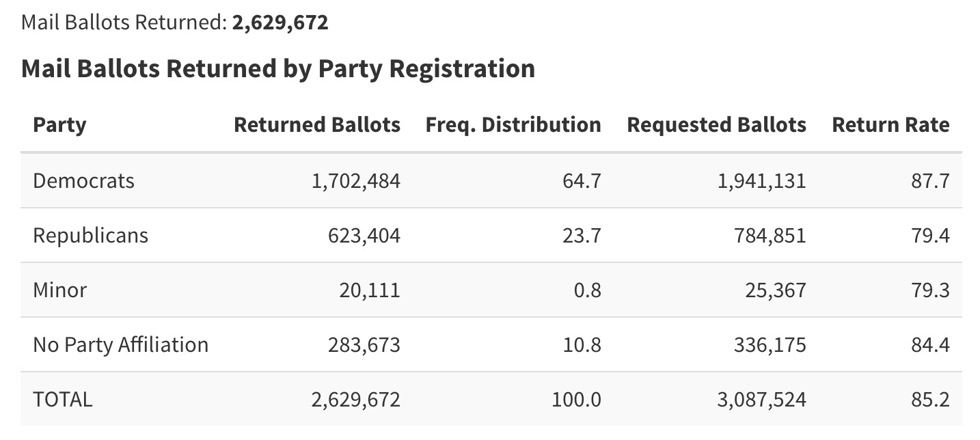Click the Freq. Distribution column header
The width and height of the screenshot is (980, 440).
coord(513,125)
